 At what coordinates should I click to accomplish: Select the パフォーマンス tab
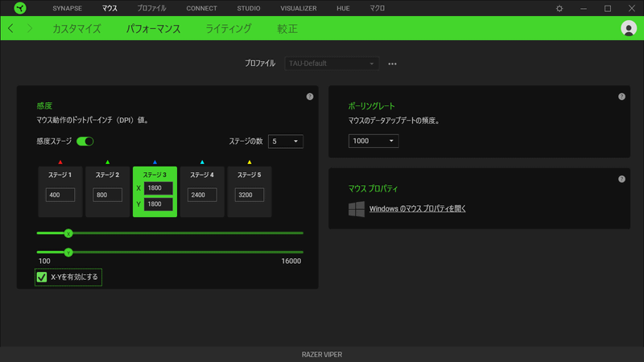click(153, 29)
